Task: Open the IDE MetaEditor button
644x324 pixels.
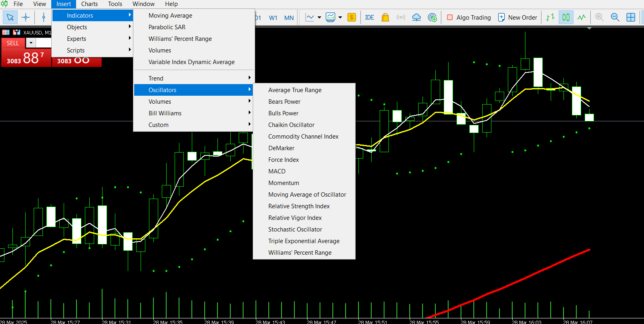Action: tap(369, 17)
